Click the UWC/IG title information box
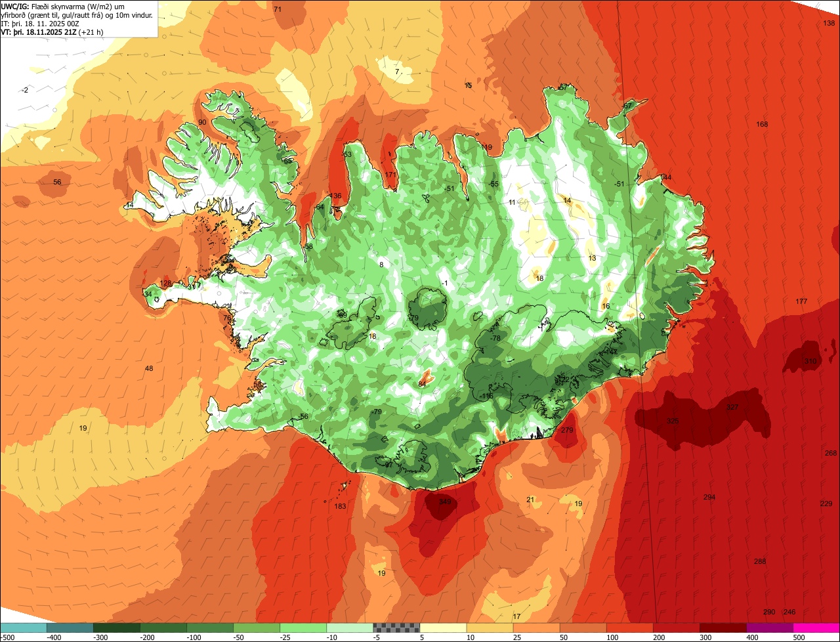Image resolution: width=840 pixels, height=642 pixels. point(79,18)
